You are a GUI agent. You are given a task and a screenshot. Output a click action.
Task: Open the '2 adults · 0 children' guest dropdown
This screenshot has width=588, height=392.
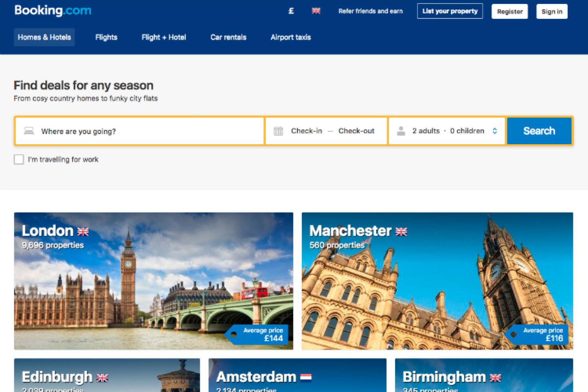pyautogui.click(x=447, y=131)
